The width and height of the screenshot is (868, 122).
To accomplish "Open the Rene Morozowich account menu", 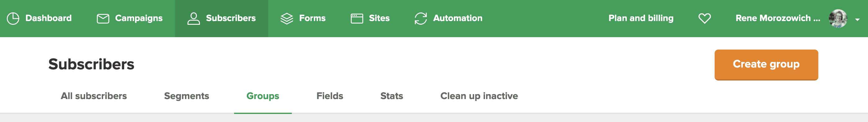I will [778, 18].
